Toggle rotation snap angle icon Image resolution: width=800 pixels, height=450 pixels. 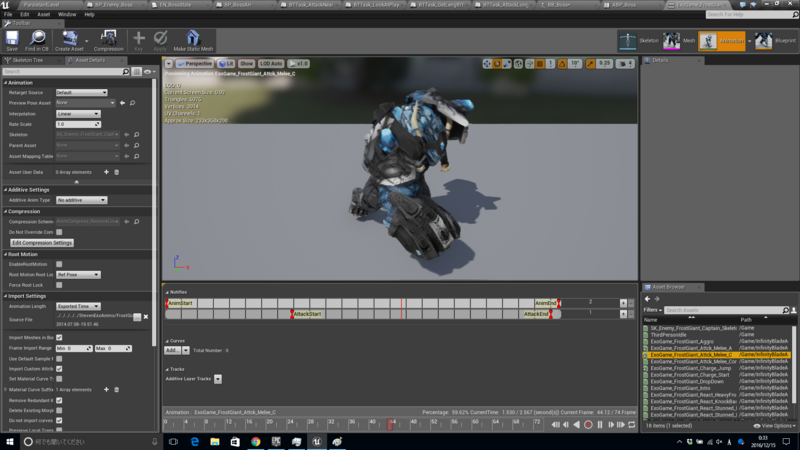(x=562, y=64)
